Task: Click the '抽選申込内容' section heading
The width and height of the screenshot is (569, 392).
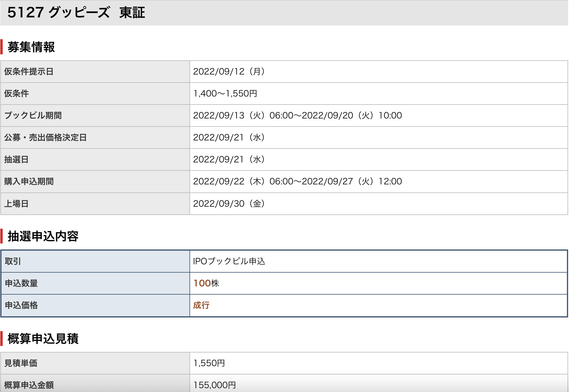Action: [43, 236]
